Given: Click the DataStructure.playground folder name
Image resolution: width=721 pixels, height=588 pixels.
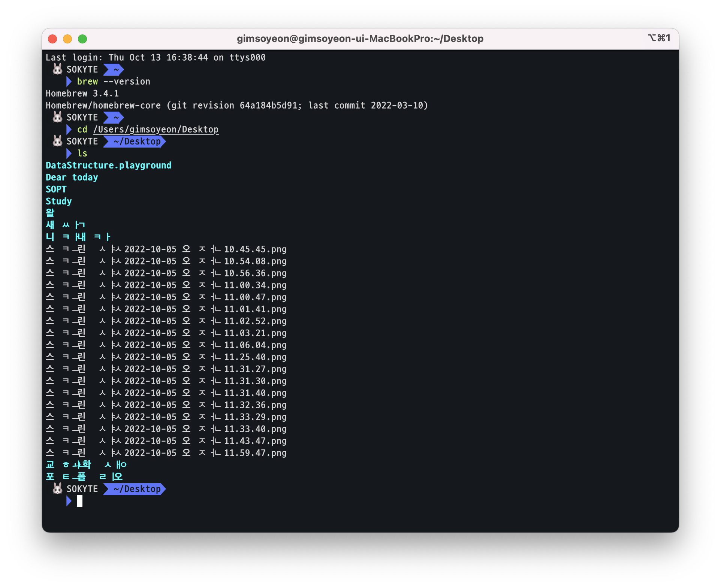Looking at the screenshot, I should (x=108, y=165).
